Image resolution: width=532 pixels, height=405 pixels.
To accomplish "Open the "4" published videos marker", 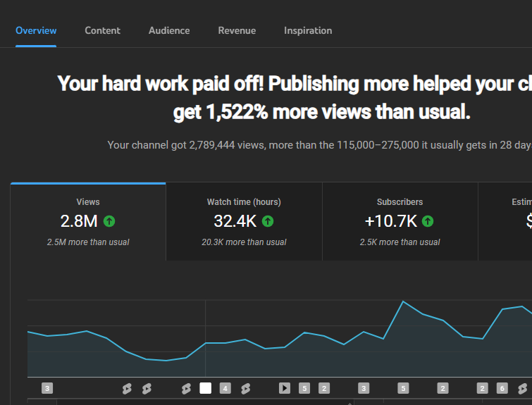I will click(225, 388).
